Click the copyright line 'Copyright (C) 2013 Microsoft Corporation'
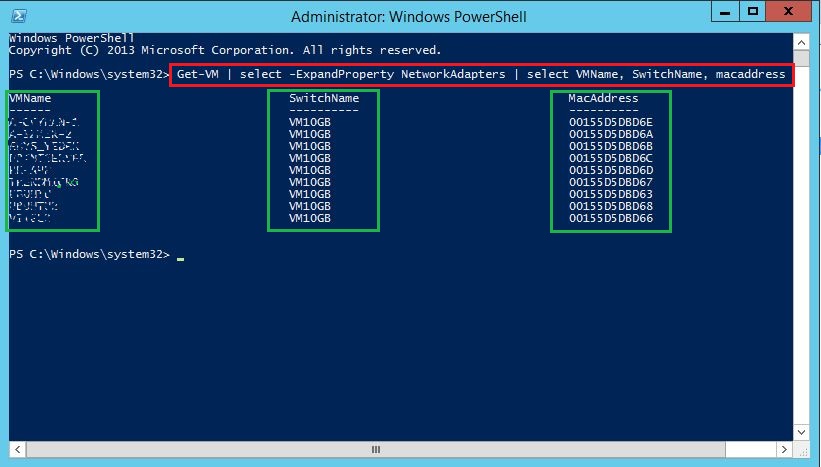The height and width of the screenshot is (467, 821). tap(150, 50)
